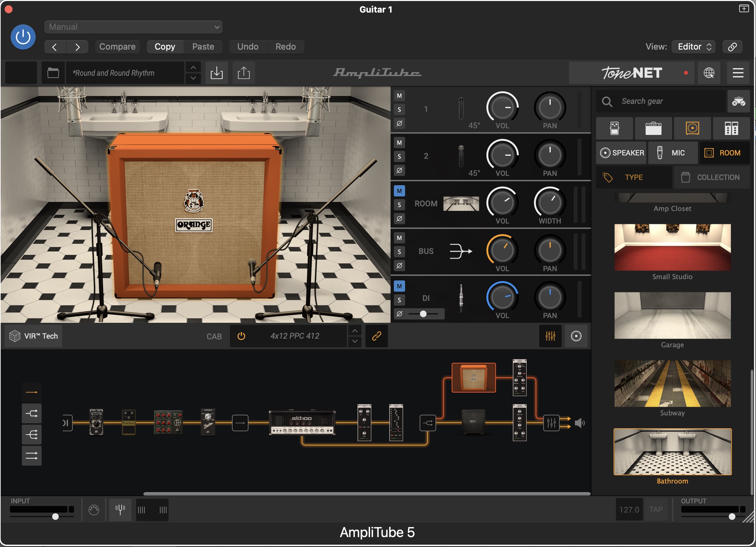This screenshot has height=547, width=756.
Task: Click the gear filter icon next to search
Action: (738, 101)
